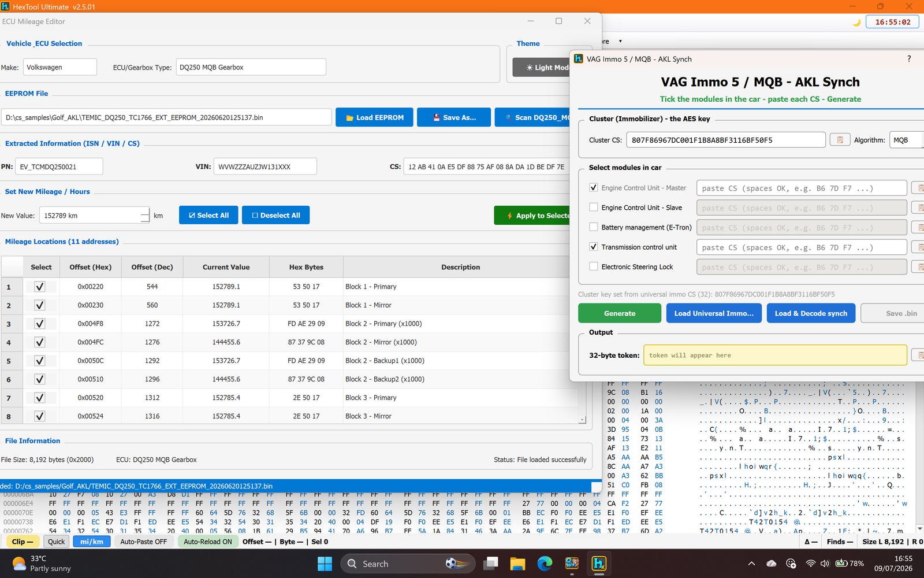Click the dark mode moon icon
The width and height of the screenshot is (924, 578).
(x=856, y=23)
